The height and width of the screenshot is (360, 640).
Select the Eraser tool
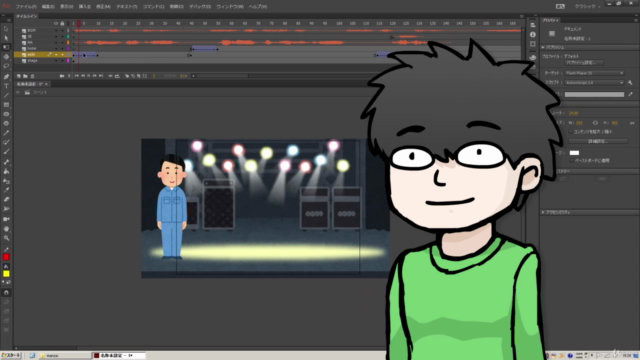6,200
